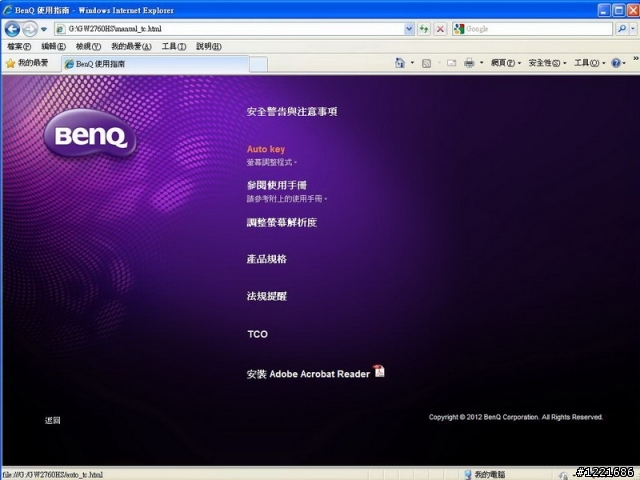Image resolution: width=640 pixels, height=480 pixels.
Task: Click inside the Google search box
Action: (538, 29)
